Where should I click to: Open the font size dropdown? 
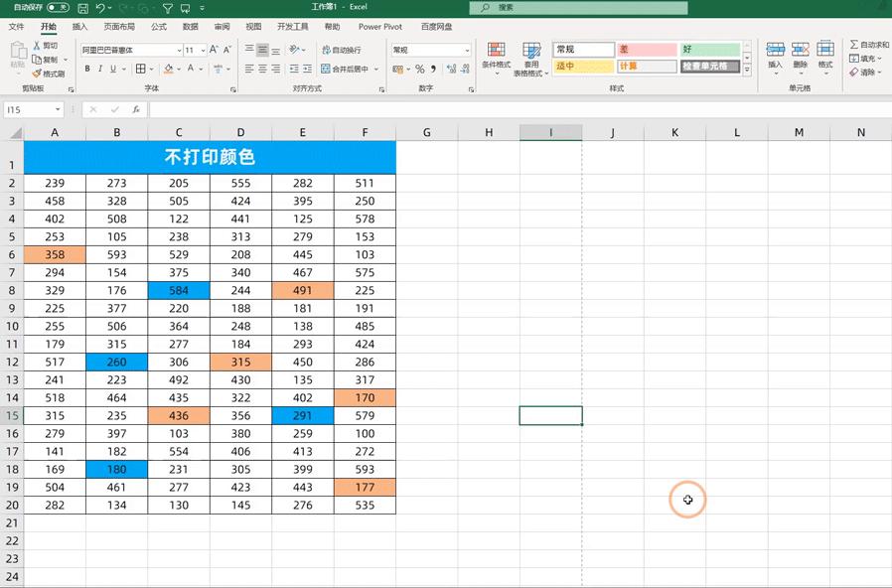click(202, 49)
